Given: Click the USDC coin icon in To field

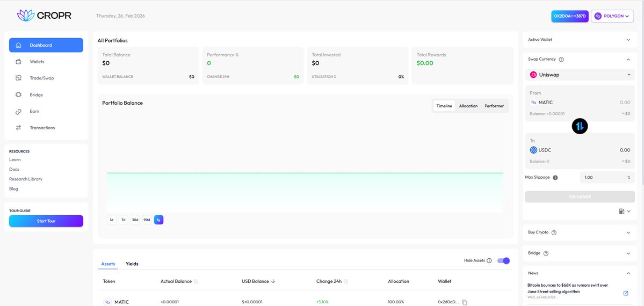Looking at the screenshot, I should [x=533, y=150].
